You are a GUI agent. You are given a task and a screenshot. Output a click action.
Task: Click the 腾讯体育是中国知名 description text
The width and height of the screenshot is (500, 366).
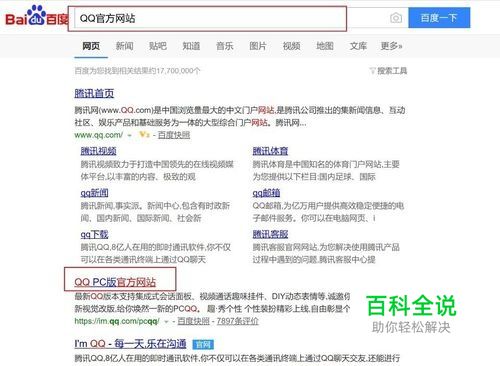coord(326,170)
